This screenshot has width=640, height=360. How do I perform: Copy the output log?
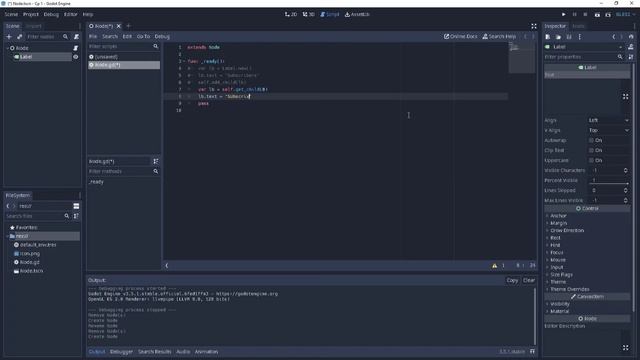pyautogui.click(x=512, y=280)
